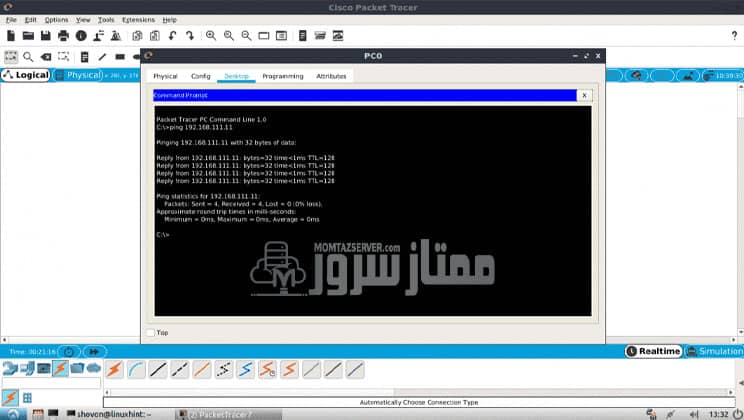The image size is (744, 420).
Task: Click the drawing palette rectangle icon
Action: [264, 36]
